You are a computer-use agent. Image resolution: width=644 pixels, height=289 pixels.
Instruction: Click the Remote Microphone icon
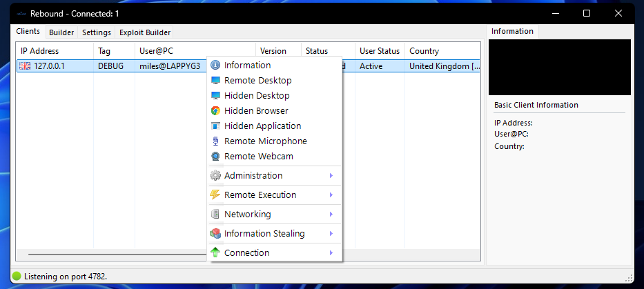pos(215,141)
